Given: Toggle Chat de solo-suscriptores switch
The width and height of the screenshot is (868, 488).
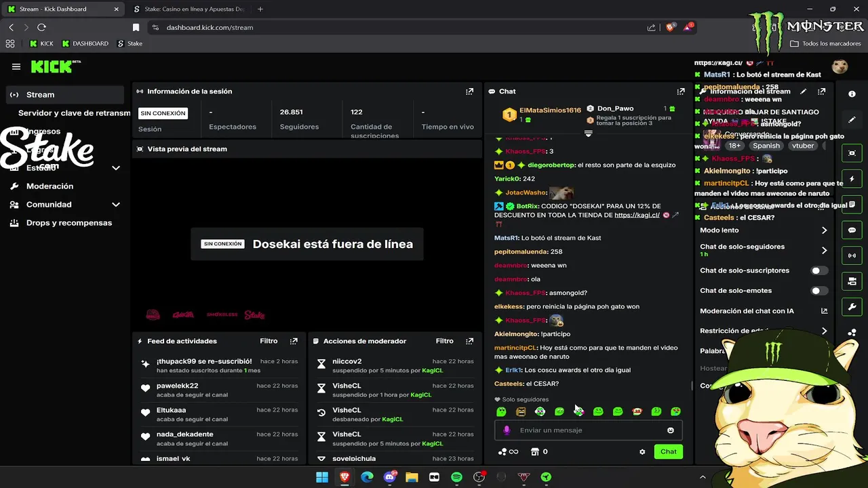Looking at the screenshot, I should coord(819,270).
